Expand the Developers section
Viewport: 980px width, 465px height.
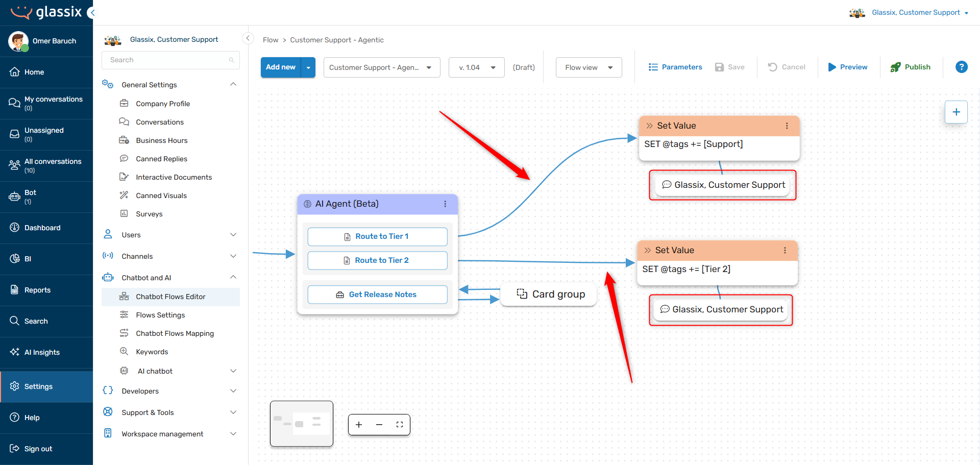click(x=233, y=391)
